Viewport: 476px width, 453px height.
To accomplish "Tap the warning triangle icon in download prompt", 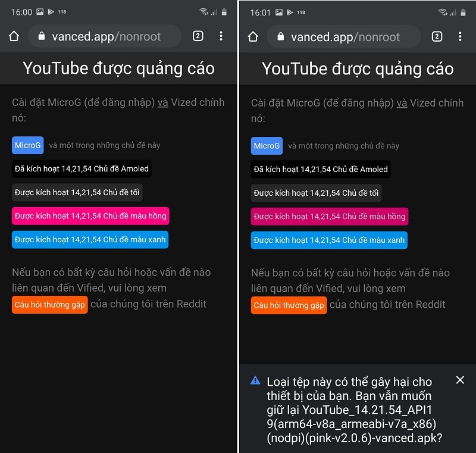I will (x=255, y=380).
